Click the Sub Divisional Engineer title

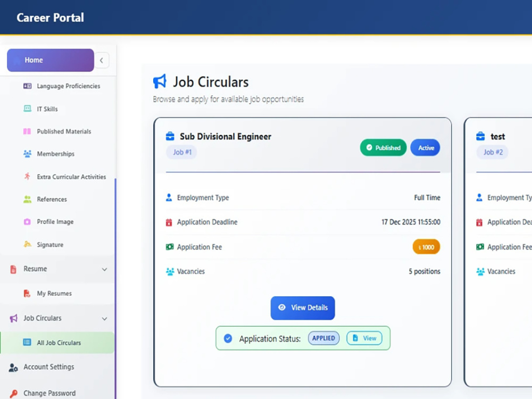225,137
